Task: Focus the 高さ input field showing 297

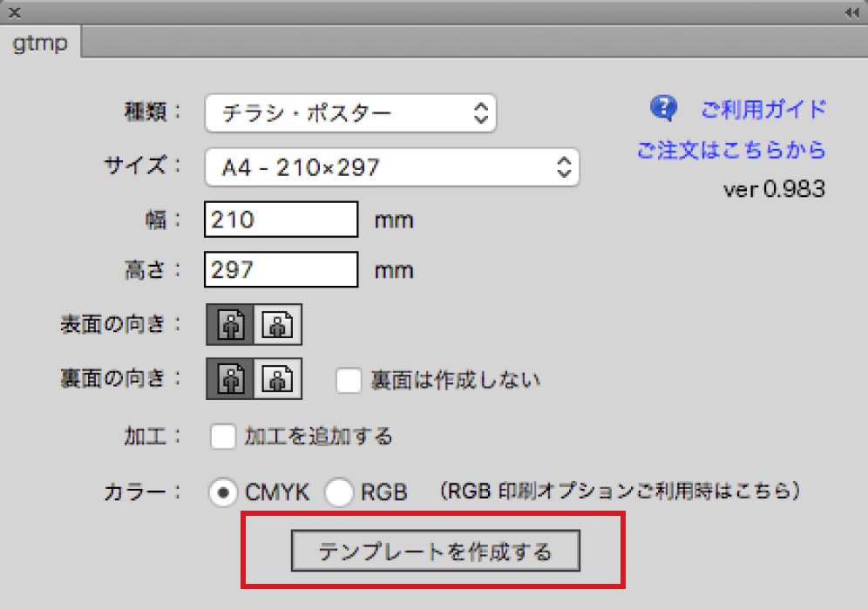Action: [x=281, y=270]
